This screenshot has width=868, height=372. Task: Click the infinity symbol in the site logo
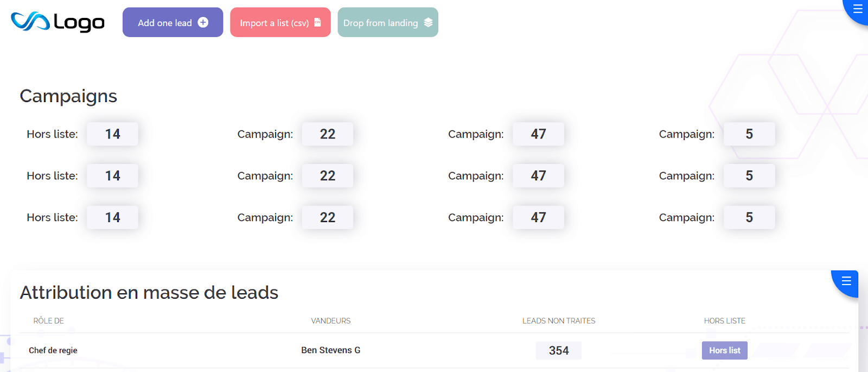(30, 22)
